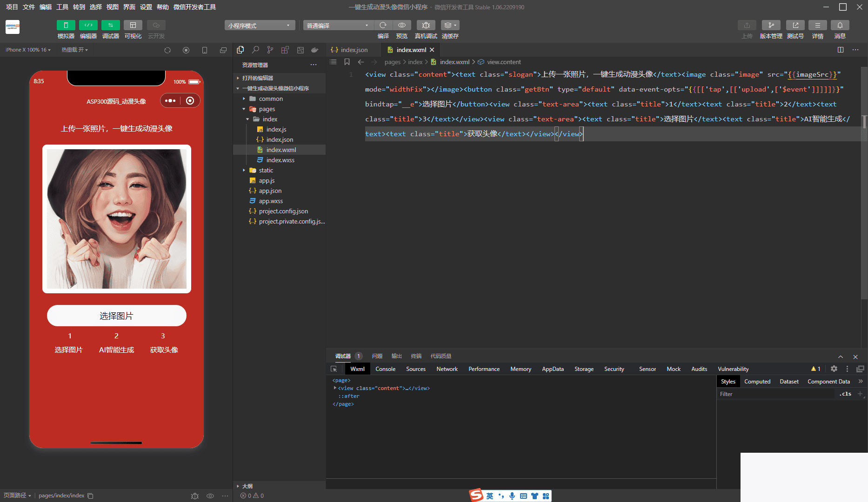Open the 设置 menu
Viewport: 868px width, 502px height.
coord(146,7)
